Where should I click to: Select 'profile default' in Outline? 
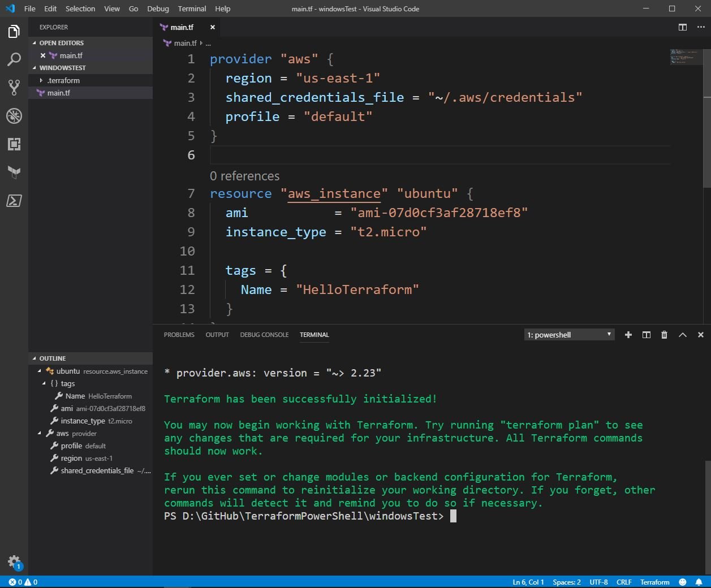[x=91, y=446]
